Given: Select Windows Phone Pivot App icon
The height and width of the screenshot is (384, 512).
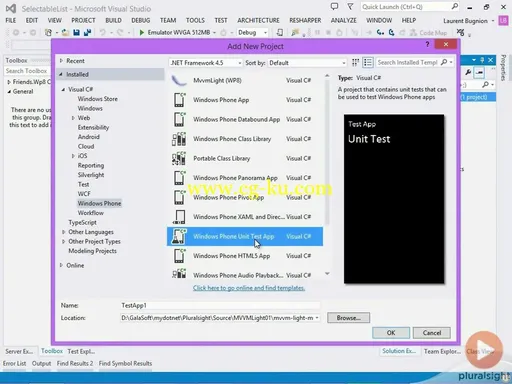Looking at the screenshot, I should pyautogui.click(x=179, y=197).
